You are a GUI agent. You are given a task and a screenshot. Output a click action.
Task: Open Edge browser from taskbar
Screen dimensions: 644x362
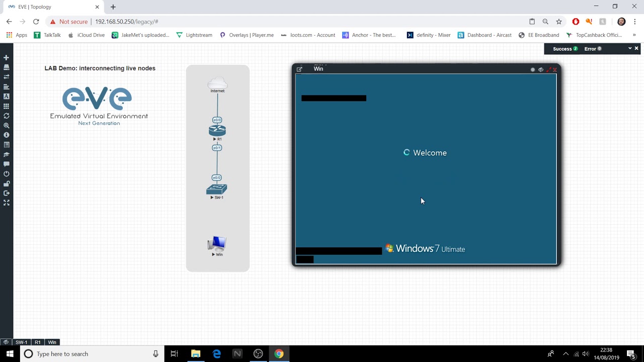[x=217, y=354]
